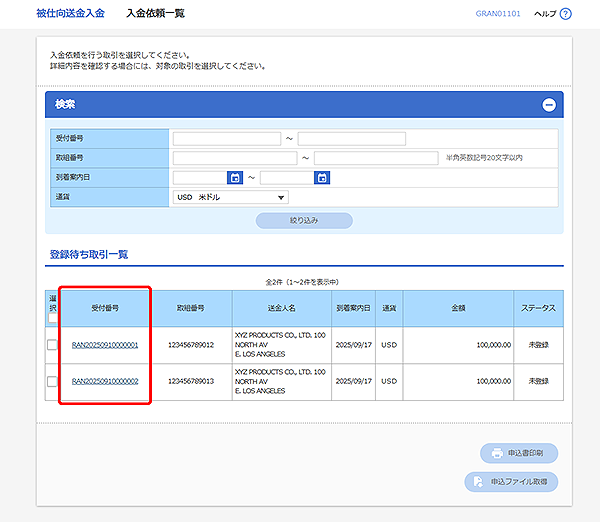Open the start date calendar picker for 到着案内日
Screen dimensions: 600x522
pos(235,178)
